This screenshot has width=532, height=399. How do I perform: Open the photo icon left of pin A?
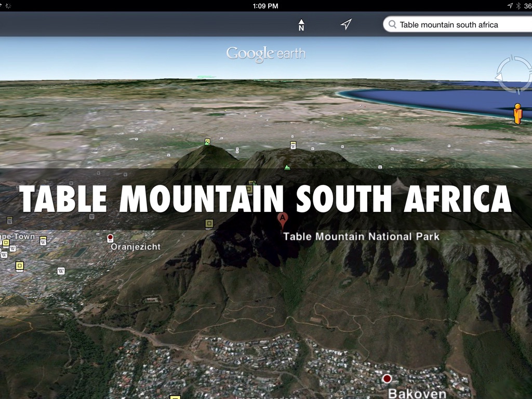tap(209, 224)
